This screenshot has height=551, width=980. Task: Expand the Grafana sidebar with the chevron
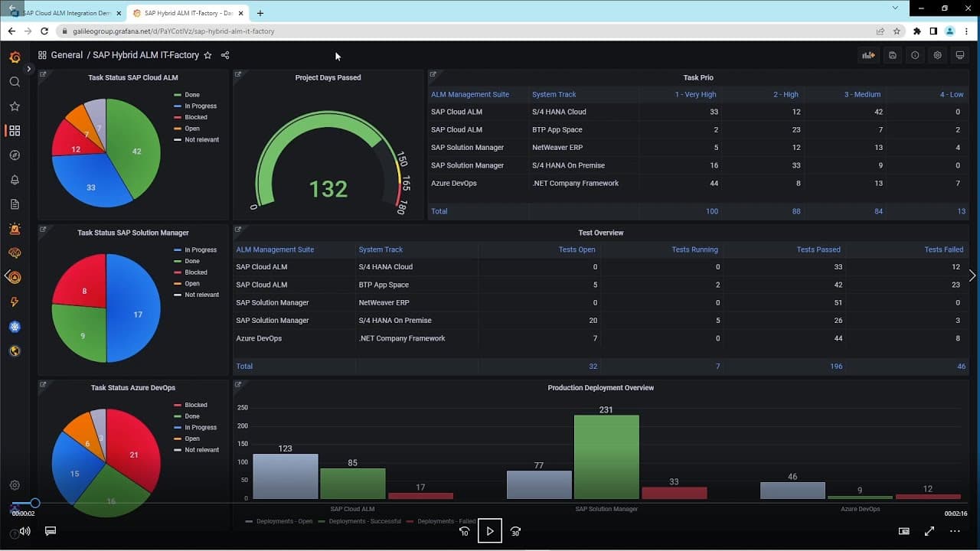(29, 69)
